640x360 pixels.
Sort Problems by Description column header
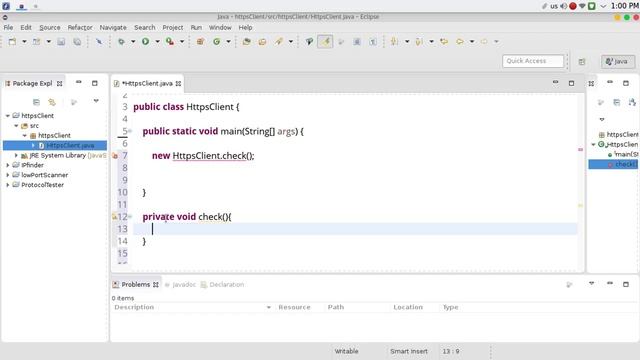click(x=134, y=307)
